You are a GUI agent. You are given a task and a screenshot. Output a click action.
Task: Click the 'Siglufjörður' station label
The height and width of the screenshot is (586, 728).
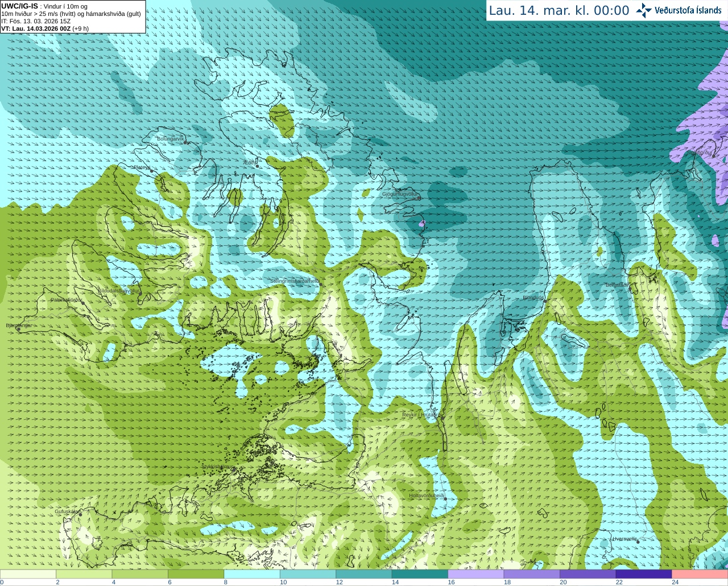pos(700,152)
